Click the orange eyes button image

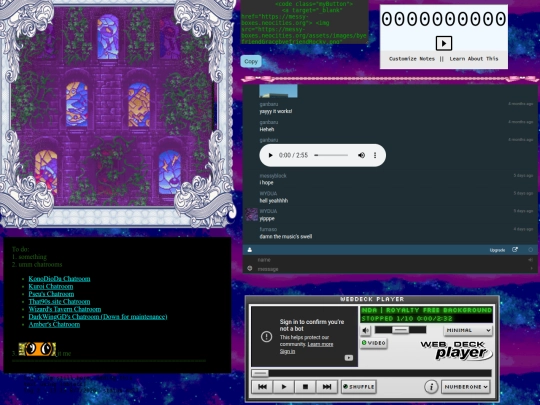[x=37, y=349]
